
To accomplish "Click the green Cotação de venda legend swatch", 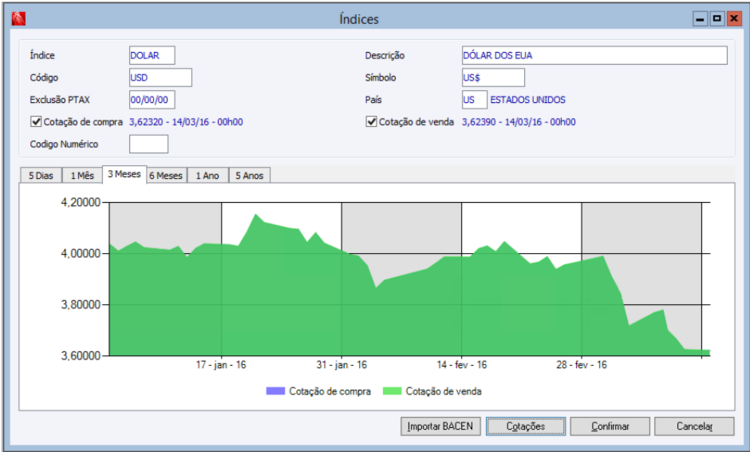I will pyautogui.click(x=392, y=391).
